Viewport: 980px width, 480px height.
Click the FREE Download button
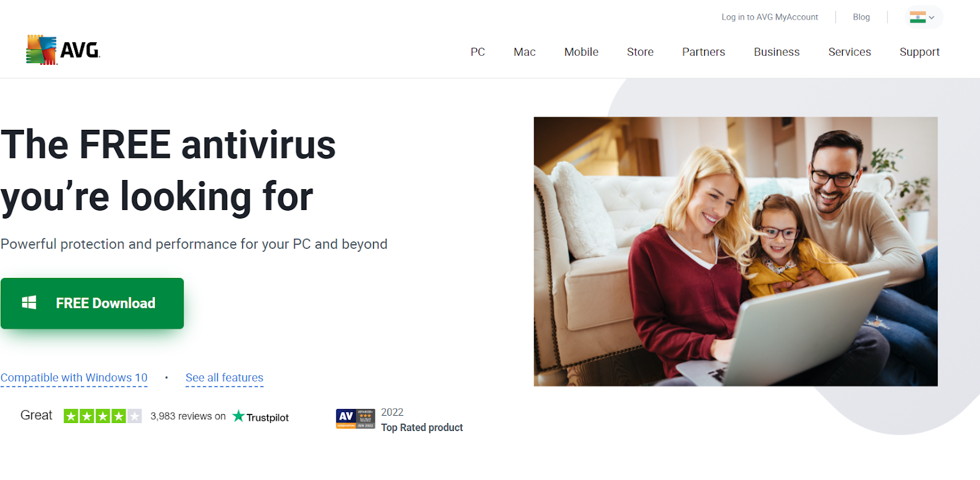click(x=92, y=303)
